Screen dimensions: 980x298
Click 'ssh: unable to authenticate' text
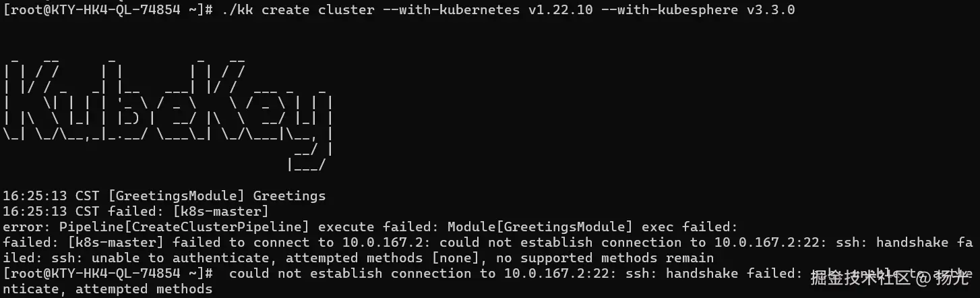coord(160,258)
